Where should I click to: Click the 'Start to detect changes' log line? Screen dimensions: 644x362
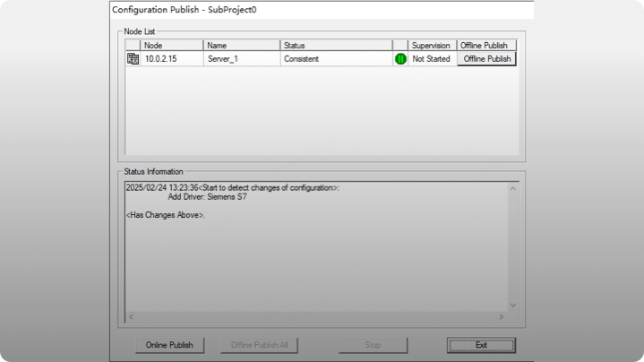click(233, 188)
